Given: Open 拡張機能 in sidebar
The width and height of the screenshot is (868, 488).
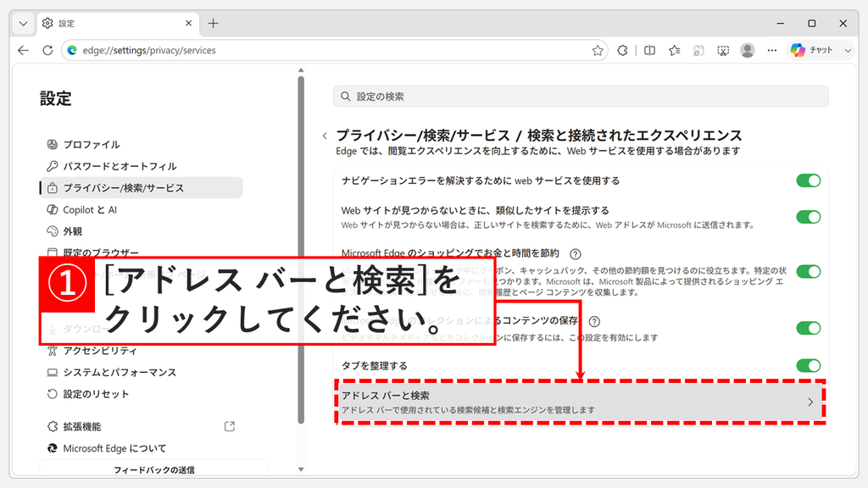Looking at the screenshot, I should [142, 427].
